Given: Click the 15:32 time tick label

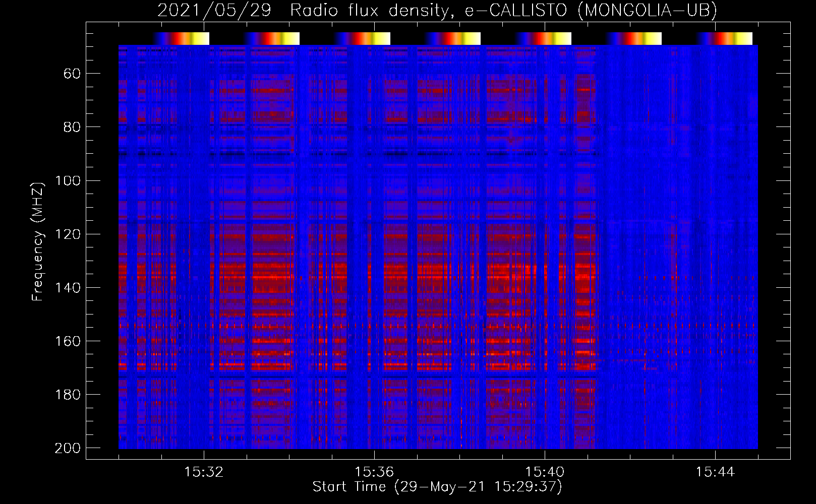Looking at the screenshot, I should click(x=204, y=472).
